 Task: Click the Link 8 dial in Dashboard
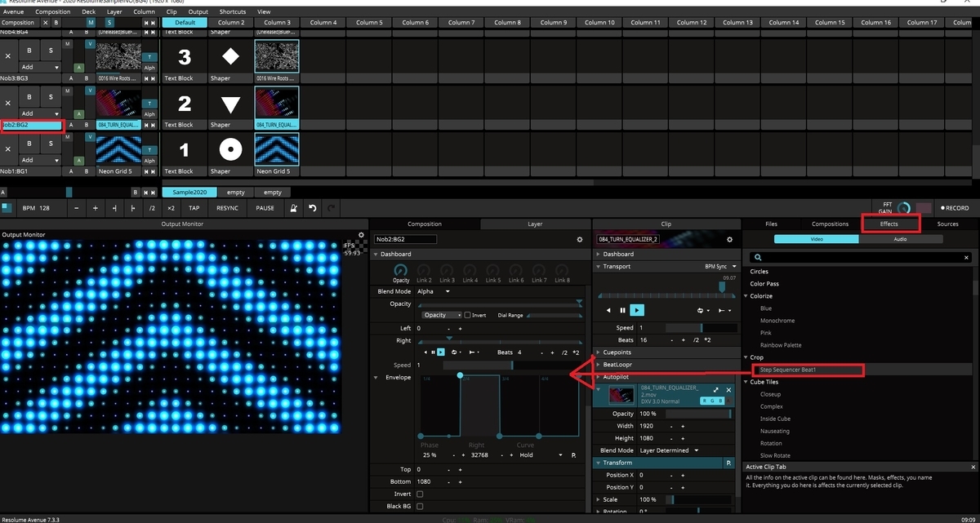tap(562, 270)
